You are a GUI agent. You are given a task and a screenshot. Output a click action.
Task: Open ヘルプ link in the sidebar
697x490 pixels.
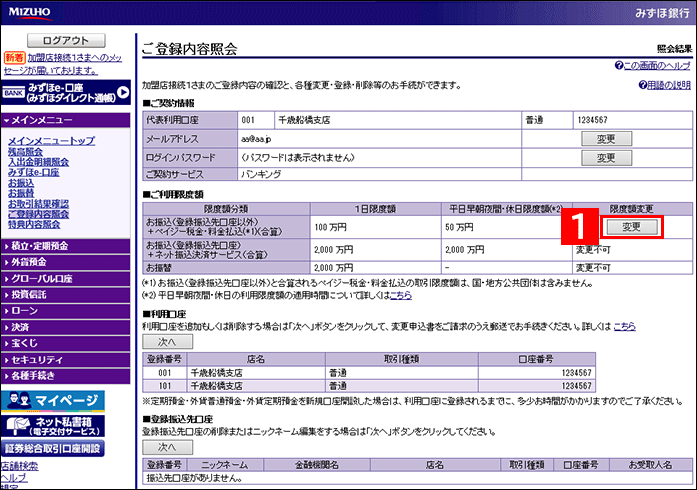(x=14, y=477)
